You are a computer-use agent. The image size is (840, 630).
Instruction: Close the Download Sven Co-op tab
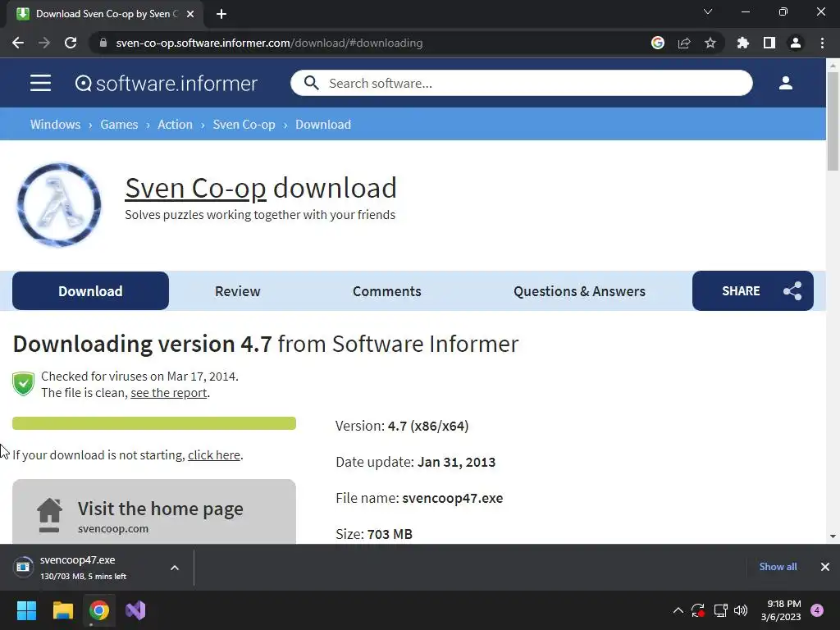coord(190,14)
